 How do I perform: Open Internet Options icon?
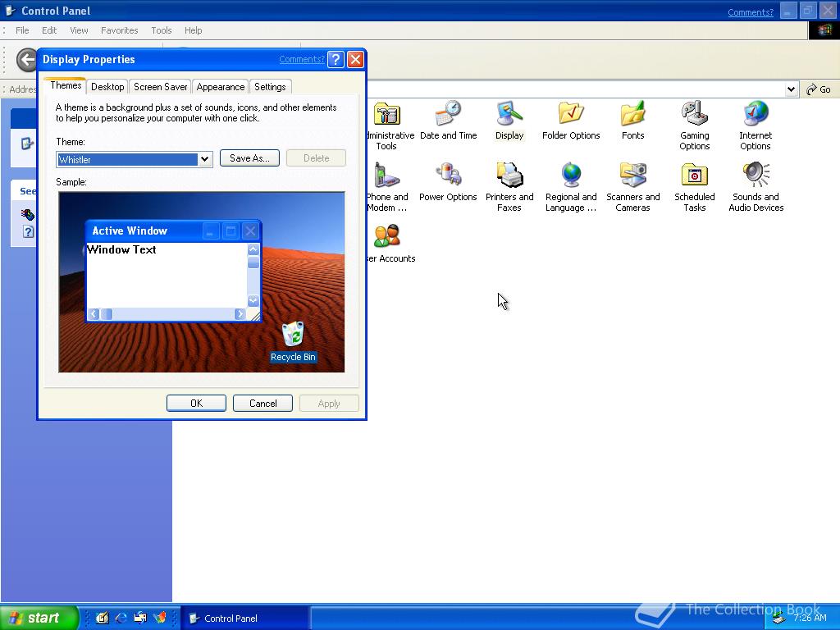(756, 126)
